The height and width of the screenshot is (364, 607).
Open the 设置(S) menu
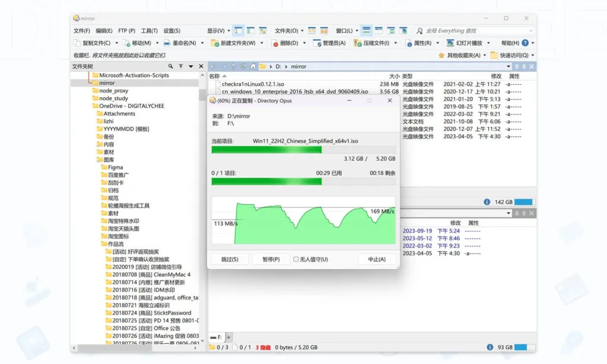(x=171, y=31)
